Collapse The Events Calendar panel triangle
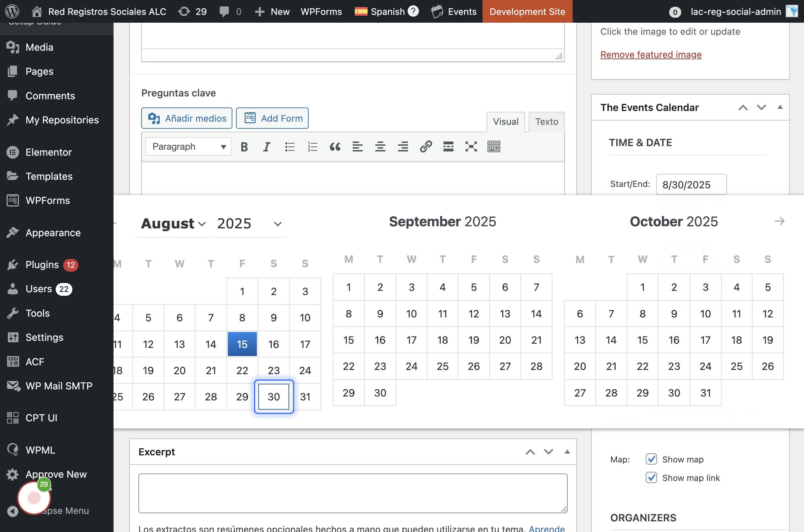This screenshot has width=804, height=532. pyautogui.click(x=780, y=107)
